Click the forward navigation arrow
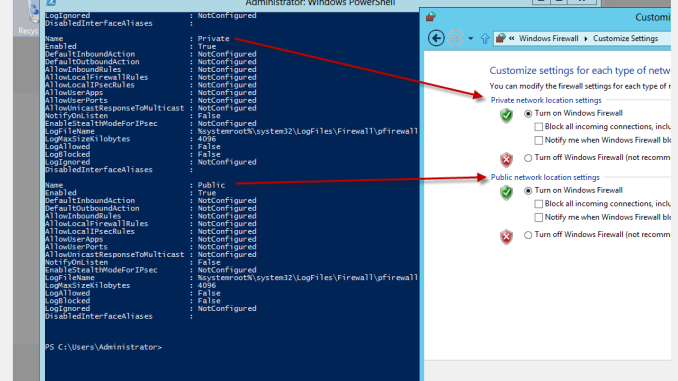 455,38
